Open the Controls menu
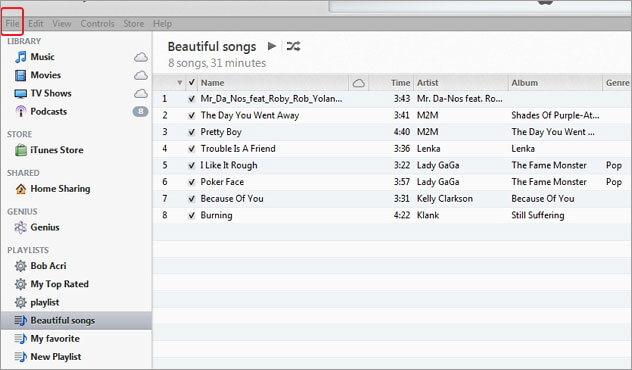Viewport: 632px width, 370px height. [x=97, y=23]
